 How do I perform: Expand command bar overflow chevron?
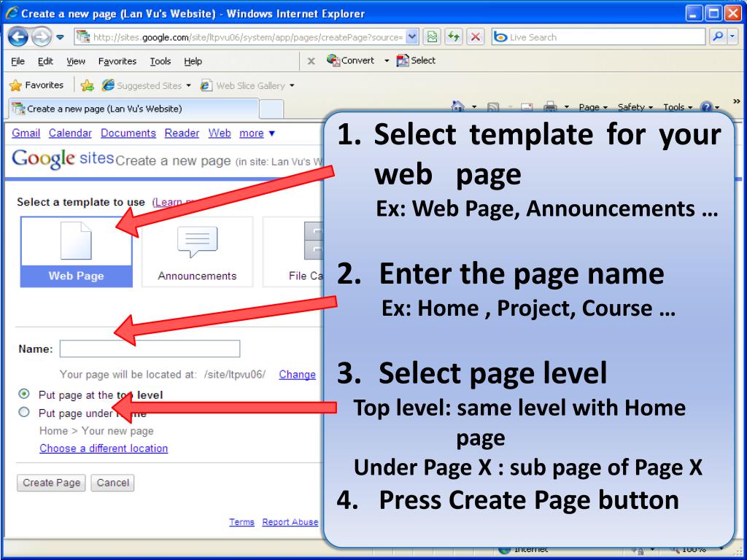point(736,101)
